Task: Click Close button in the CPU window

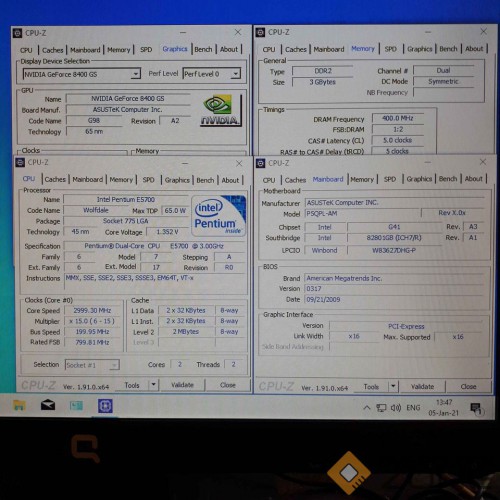Action: tap(228, 385)
